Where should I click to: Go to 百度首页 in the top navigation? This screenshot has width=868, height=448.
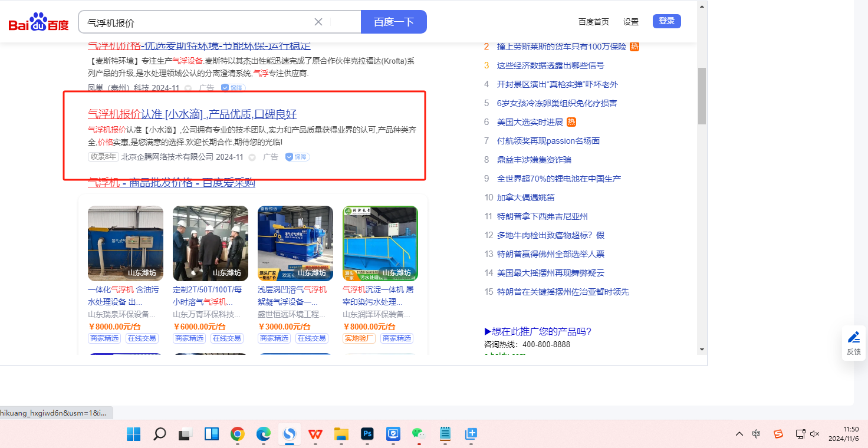593,22
